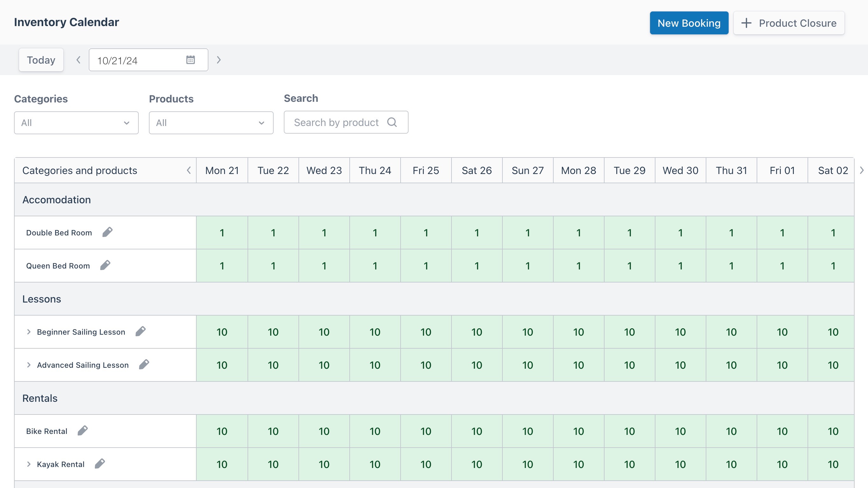This screenshot has height=488, width=868.
Task: Show later days with the right arrow
Action: tap(862, 171)
